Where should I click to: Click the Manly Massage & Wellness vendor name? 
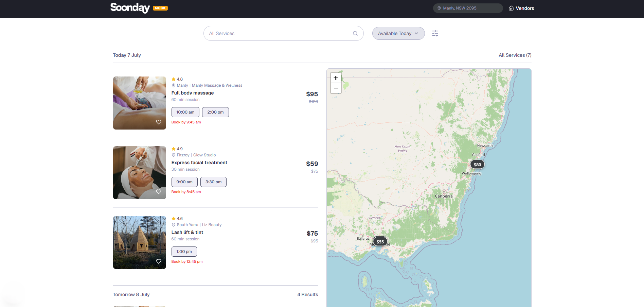(217, 85)
